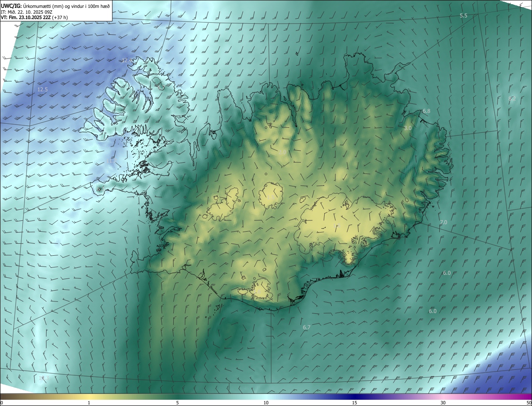Click the title "Úrkomumætti (mm) og vindur í 100m hæð"
532x406 pixels.
(66, 6)
